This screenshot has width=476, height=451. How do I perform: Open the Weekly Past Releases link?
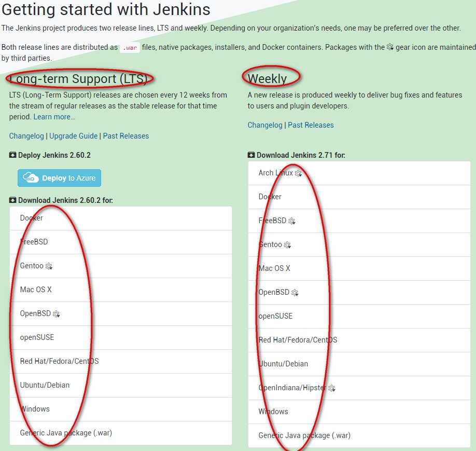point(311,125)
